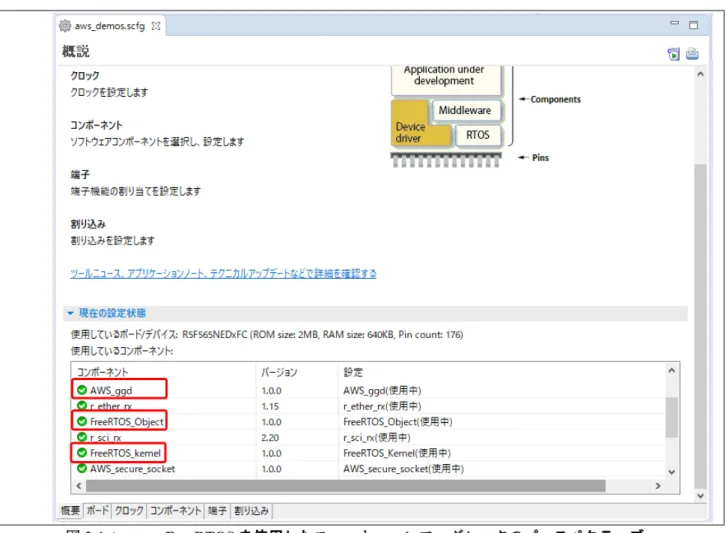The height and width of the screenshot is (533, 726).
Task: Click the RTOS block in diagram
Action: (478, 135)
